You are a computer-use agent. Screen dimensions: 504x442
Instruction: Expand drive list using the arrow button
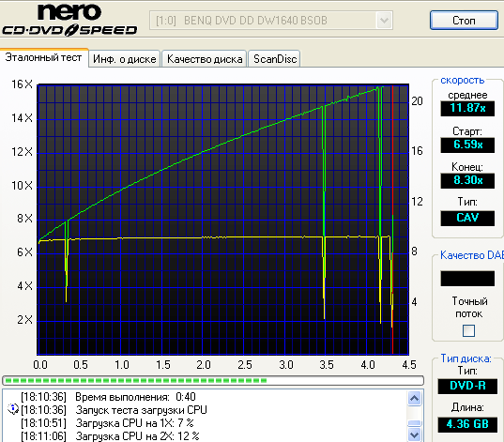[384, 21]
